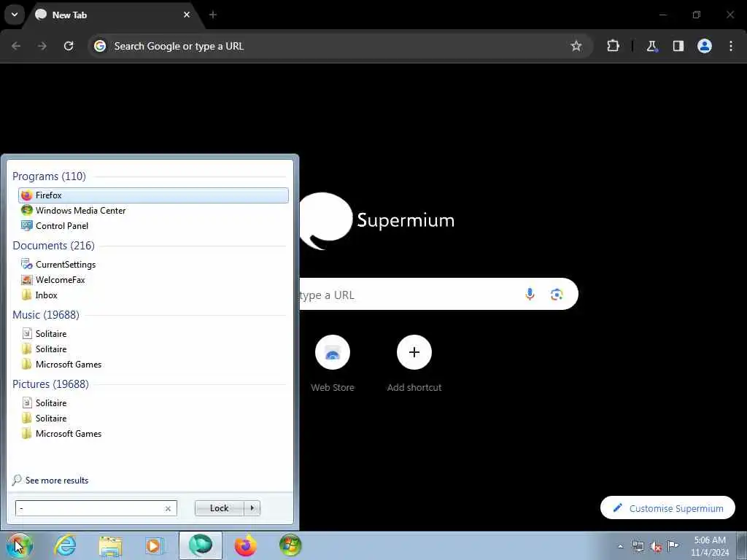Click the page search box
The height and width of the screenshot is (560, 747).
(x=438, y=295)
